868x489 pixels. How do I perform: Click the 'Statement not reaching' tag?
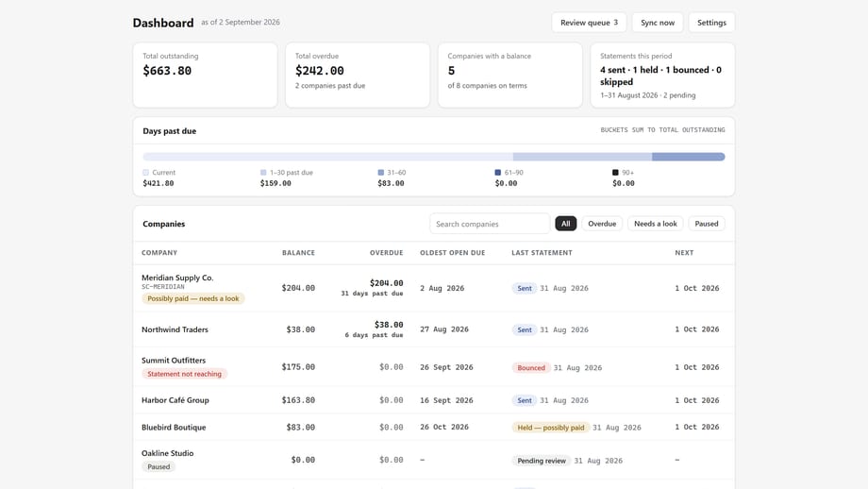(x=184, y=374)
